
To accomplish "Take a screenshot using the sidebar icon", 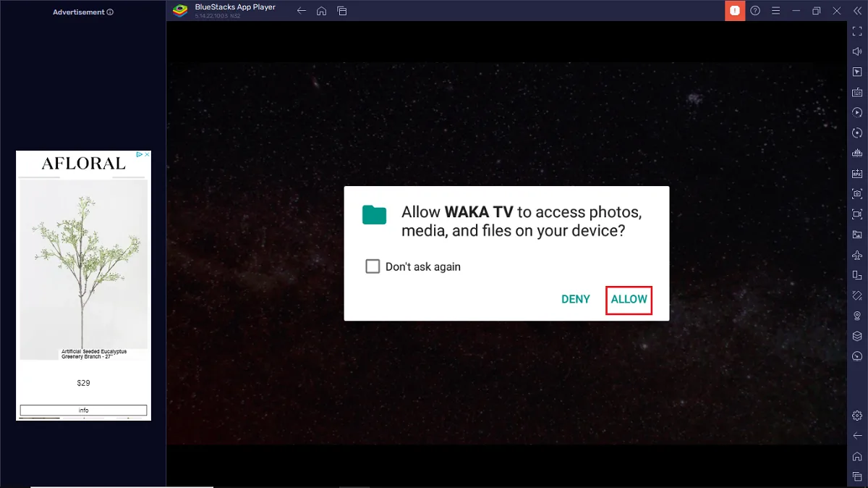I will point(857,193).
